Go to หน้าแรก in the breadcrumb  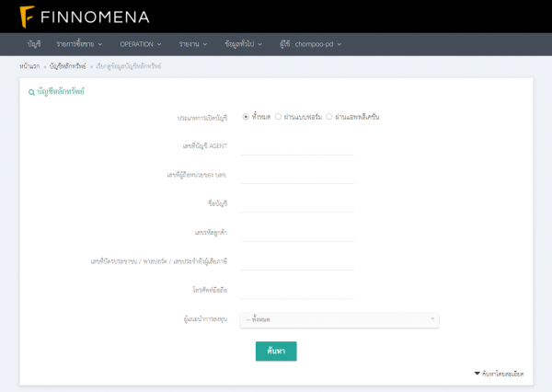pos(29,66)
